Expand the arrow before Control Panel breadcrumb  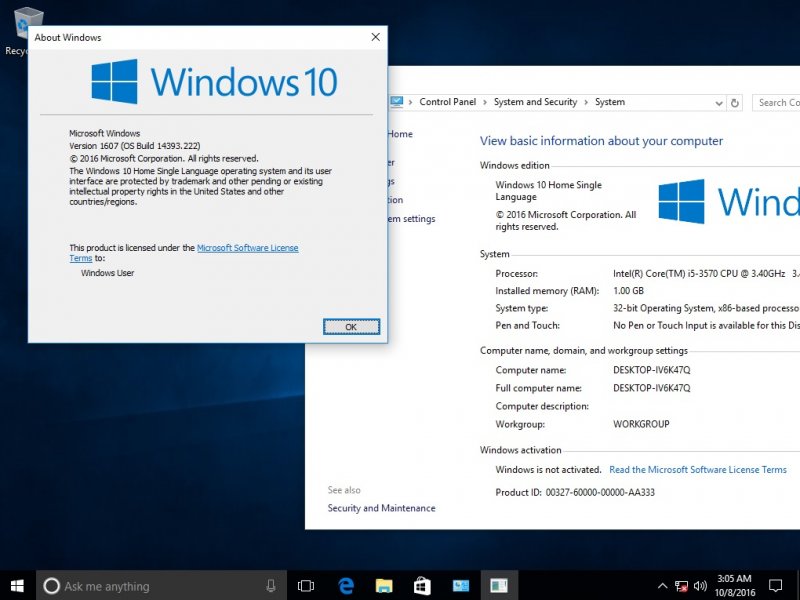point(410,102)
